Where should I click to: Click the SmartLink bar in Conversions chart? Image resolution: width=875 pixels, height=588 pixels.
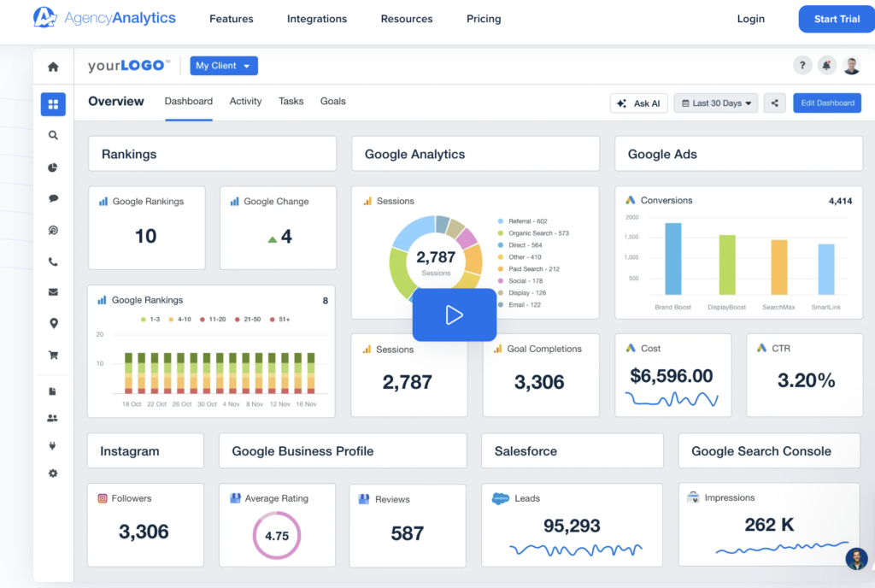coord(826,269)
